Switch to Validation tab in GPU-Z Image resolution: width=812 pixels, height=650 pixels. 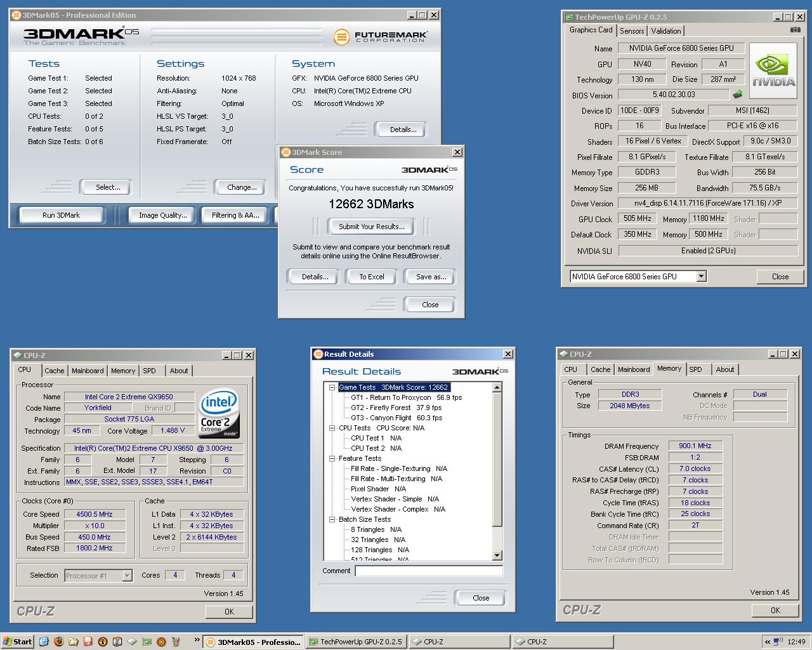[x=666, y=31]
